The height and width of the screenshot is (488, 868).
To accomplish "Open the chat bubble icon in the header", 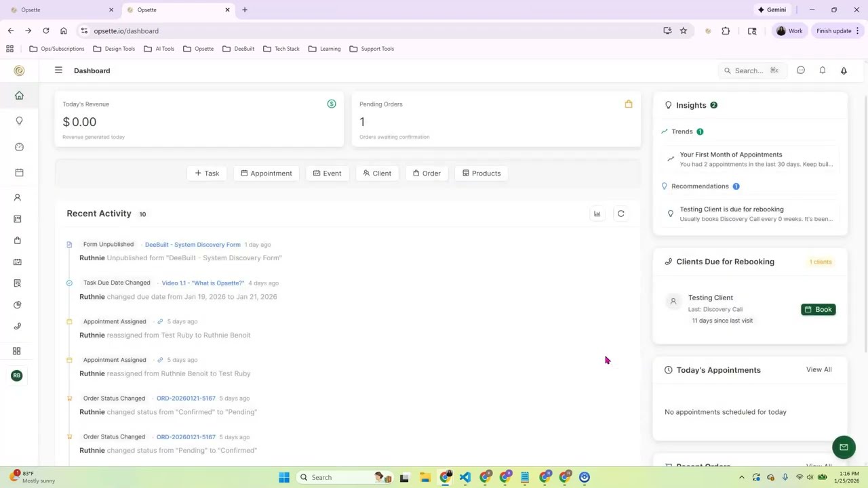I will (801, 70).
